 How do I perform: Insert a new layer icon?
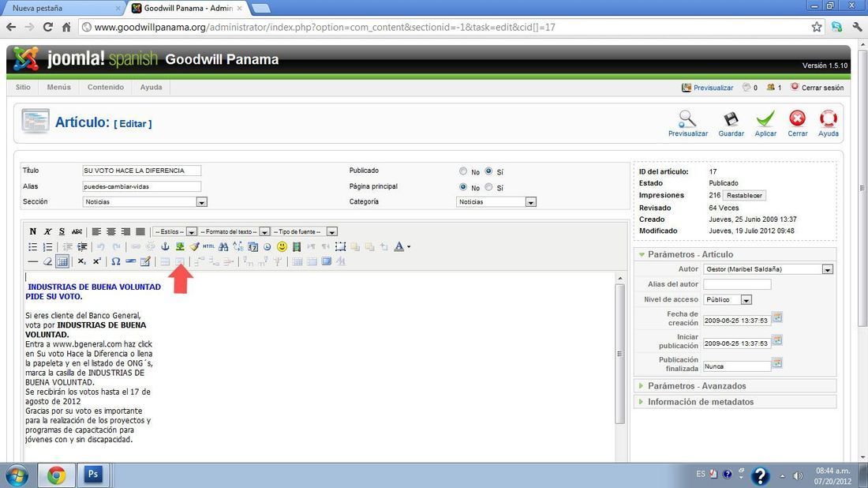340,246
